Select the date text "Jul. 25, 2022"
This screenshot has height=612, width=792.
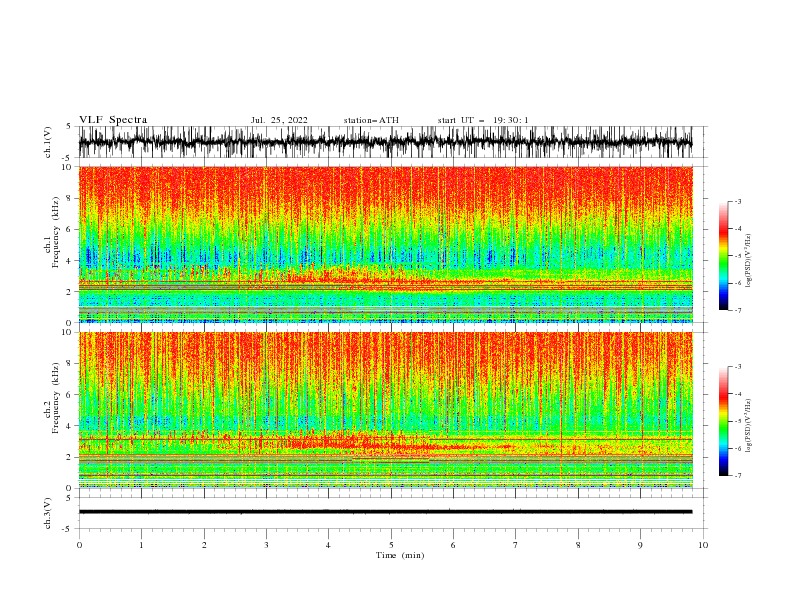pos(279,120)
